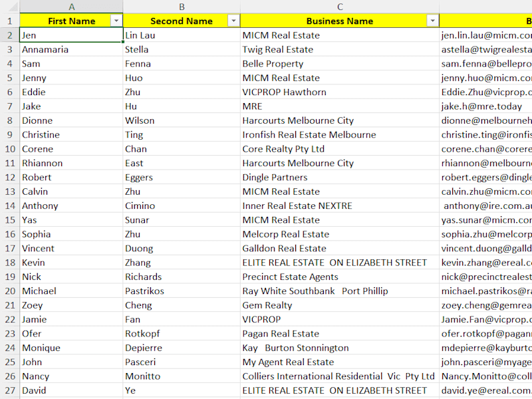Open the Business Name filter dropdown

point(432,21)
